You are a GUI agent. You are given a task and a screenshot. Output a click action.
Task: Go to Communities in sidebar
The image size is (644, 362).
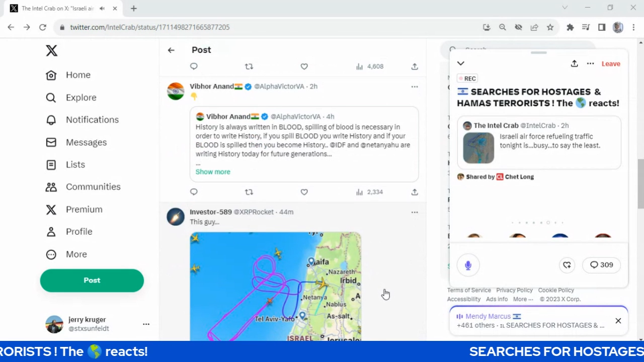click(x=93, y=187)
